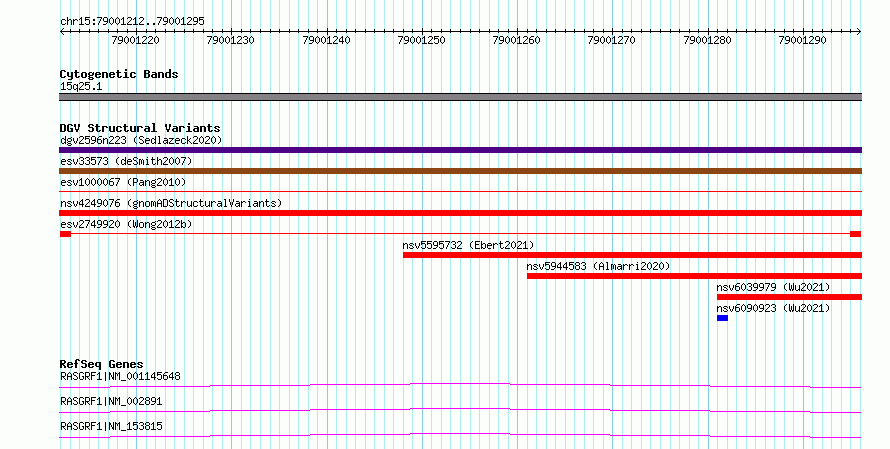Screen dimensions: 890x449
Task: Click the nsv6039979 (Wu2021) label
Action: [773, 287]
